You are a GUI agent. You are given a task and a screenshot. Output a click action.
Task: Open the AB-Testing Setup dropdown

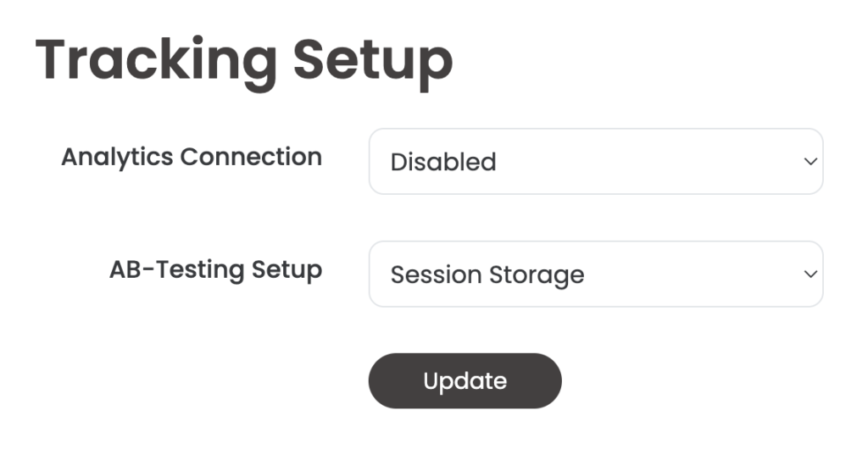point(596,274)
